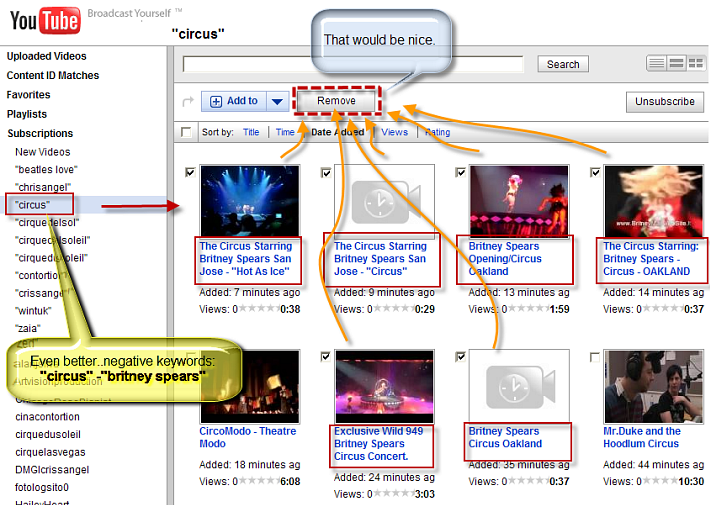Open Mr.Duke and the Hoodlum Circus thumbnail
The width and height of the screenshot is (710, 505).
pos(653,386)
